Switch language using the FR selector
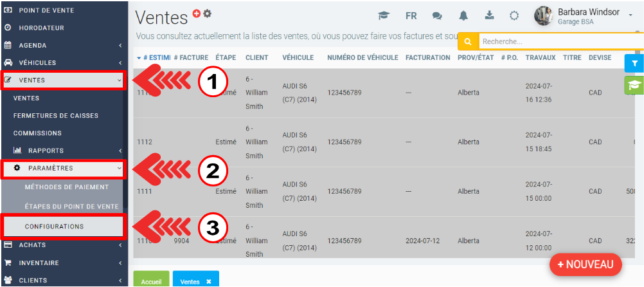This screenshot has height=287, width=644. point(411,16)
